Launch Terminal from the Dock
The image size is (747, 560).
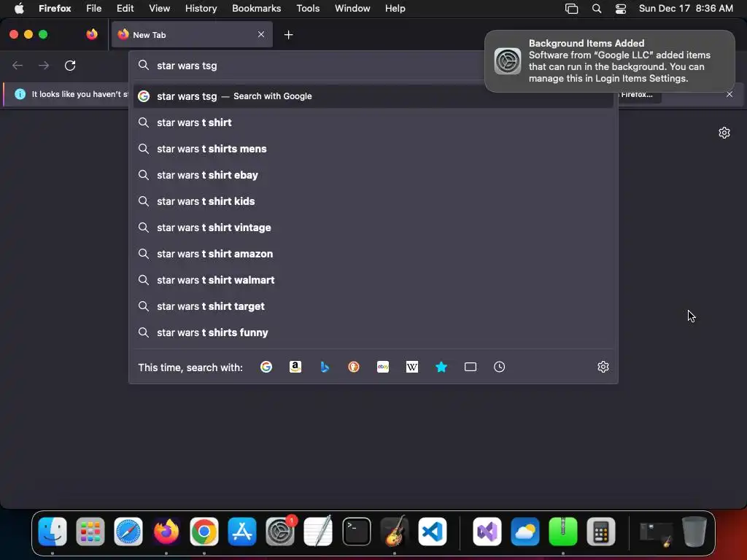tap(356, 532)
